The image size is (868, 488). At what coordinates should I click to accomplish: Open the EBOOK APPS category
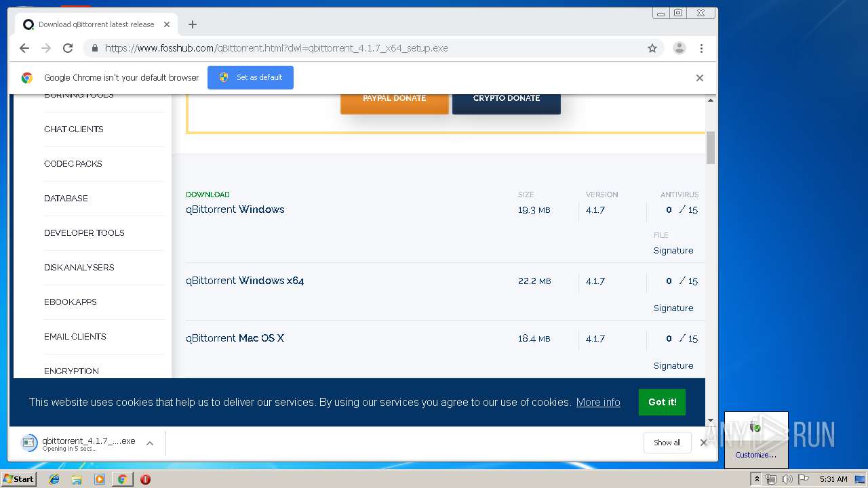pyautogui.click(x=71, y=302)
